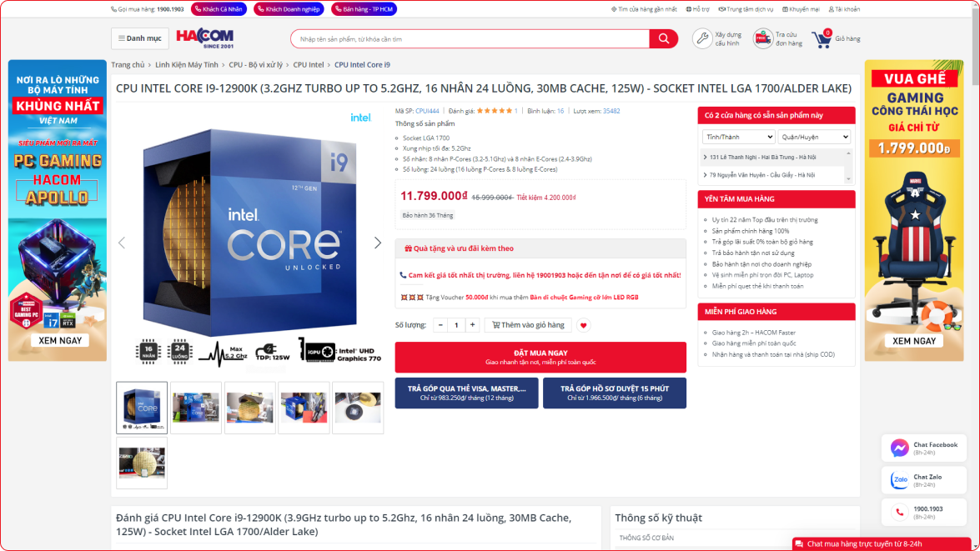Click the hotline 1900.1903 phone icon
Image resolution: width=980 pixels, height=551 pixels.
899,512
